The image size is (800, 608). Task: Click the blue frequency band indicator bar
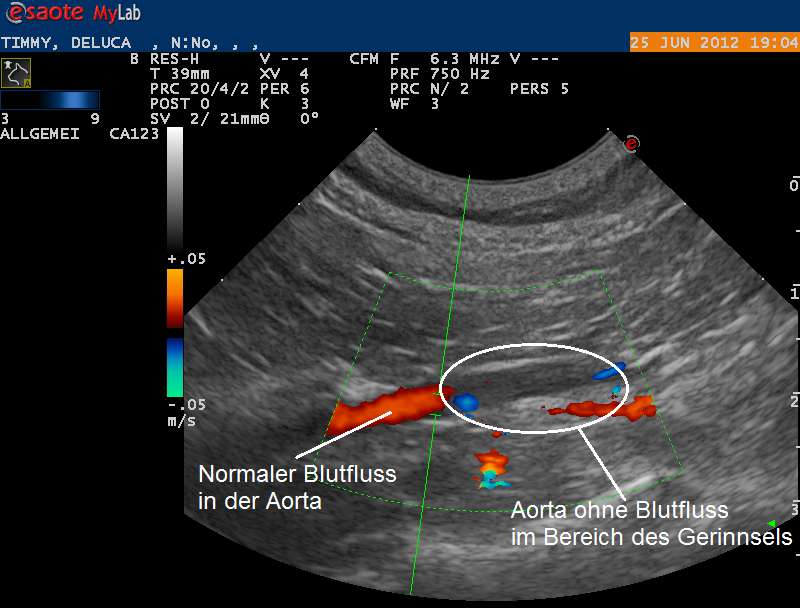[50, 100]
